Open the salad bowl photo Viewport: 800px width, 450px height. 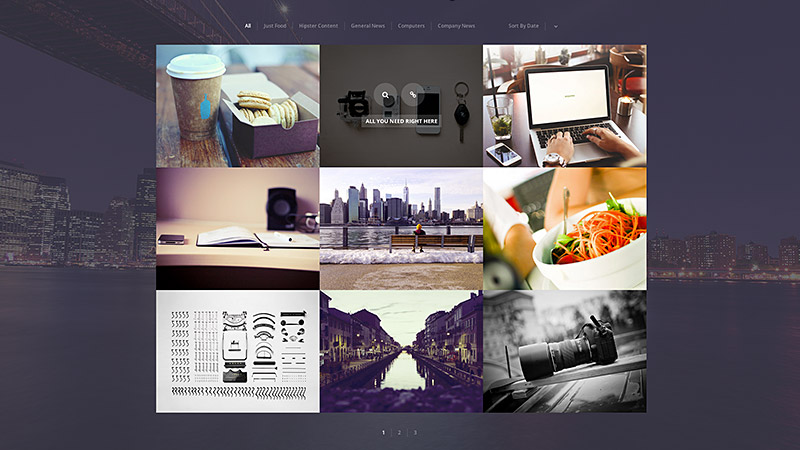click(564, 229)
